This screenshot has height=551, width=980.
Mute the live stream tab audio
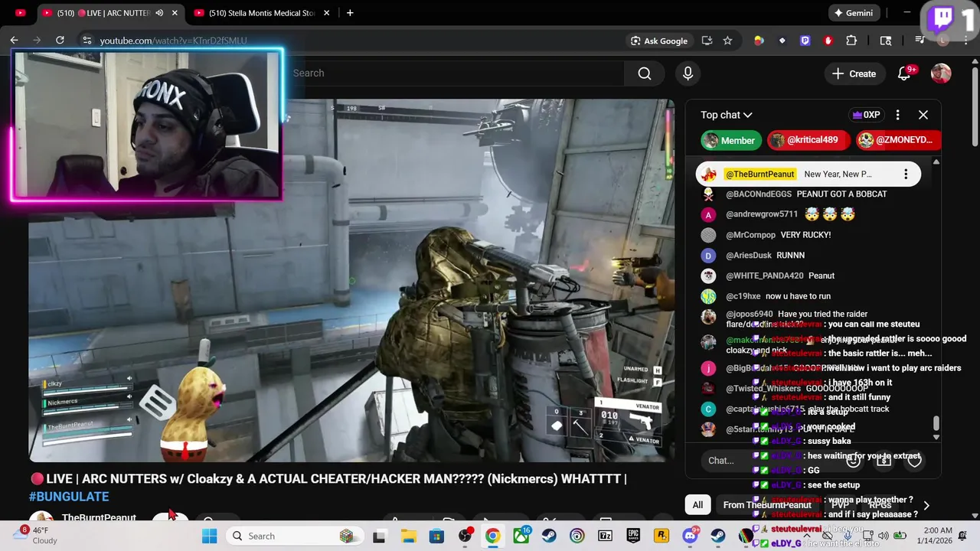click(x=159, y=13)
